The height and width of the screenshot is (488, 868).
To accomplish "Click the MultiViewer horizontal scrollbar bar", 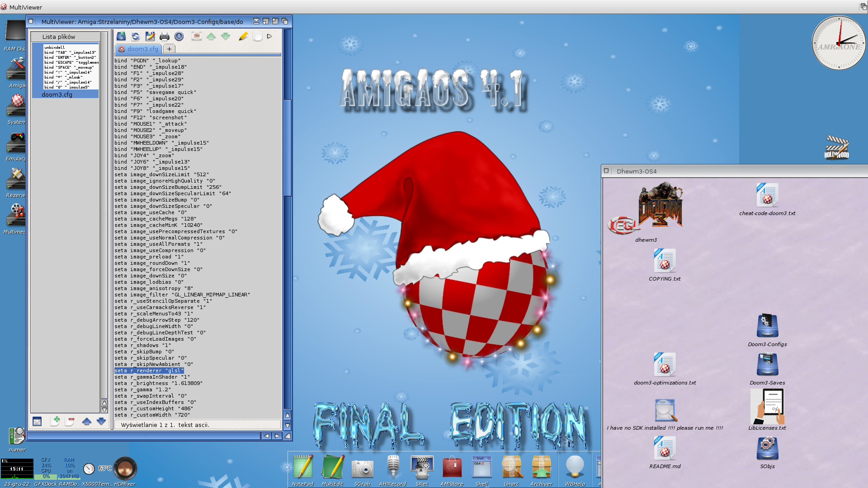I will point(144,436).
